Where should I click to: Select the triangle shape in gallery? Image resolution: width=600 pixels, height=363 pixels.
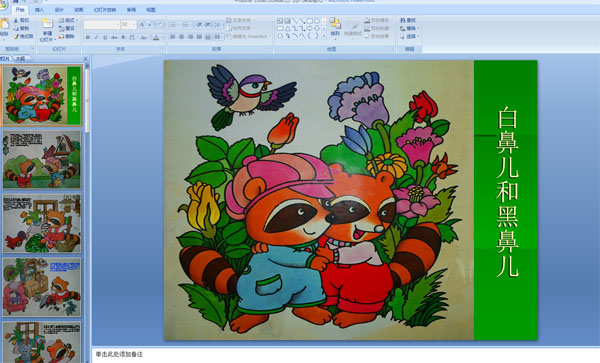click(287, 28)
